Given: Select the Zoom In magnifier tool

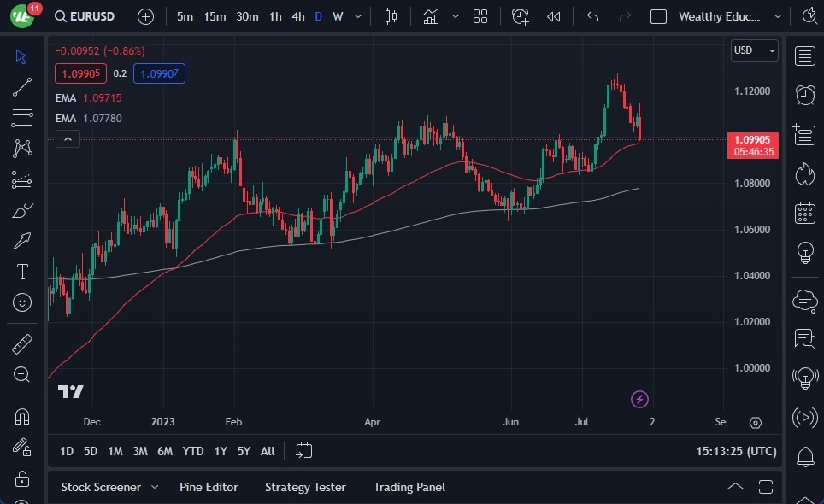Looking at the screenshot, I should pos(21,374).
